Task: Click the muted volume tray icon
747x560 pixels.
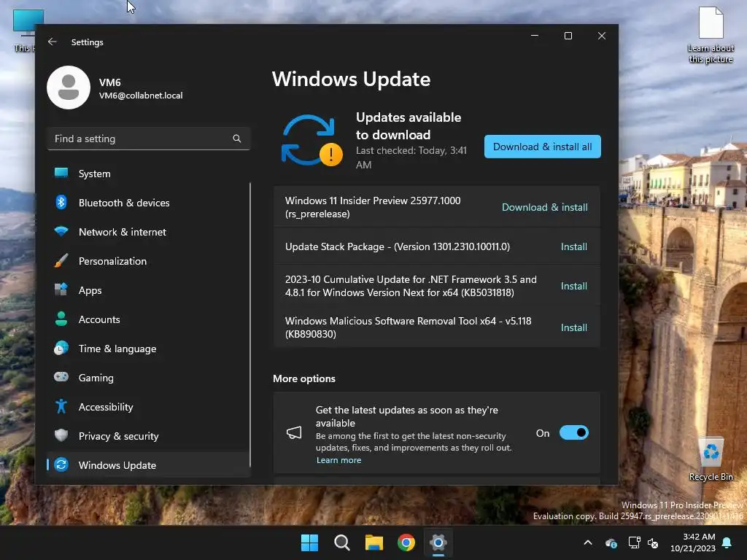Action: click(x=653, y=542)
